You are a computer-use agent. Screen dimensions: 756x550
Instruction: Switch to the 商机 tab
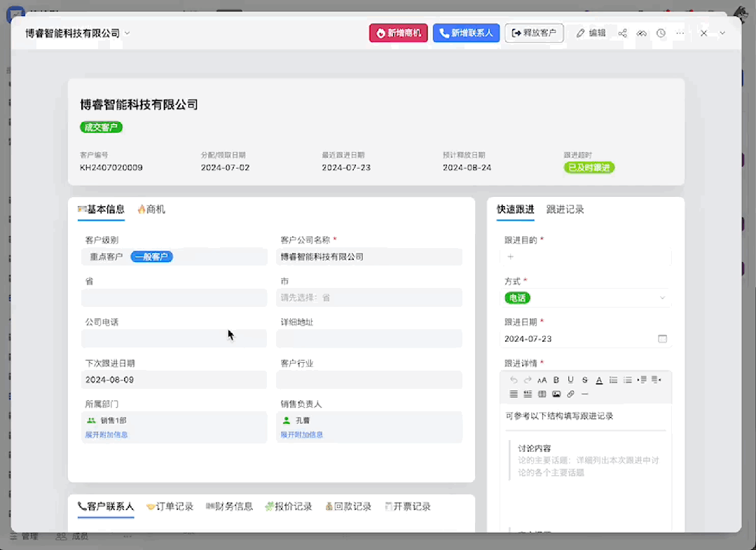coord(151,209)
